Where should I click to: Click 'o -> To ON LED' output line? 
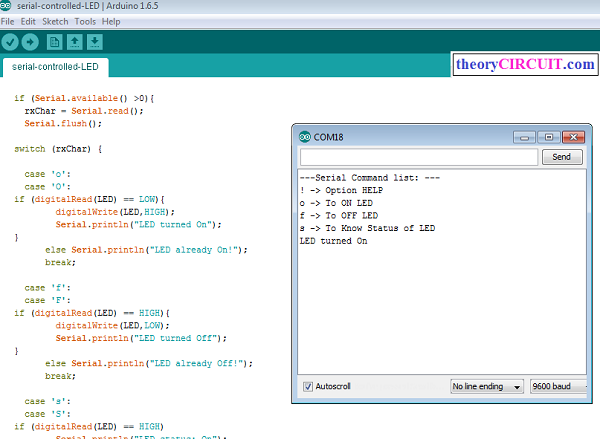click(336, 203)
